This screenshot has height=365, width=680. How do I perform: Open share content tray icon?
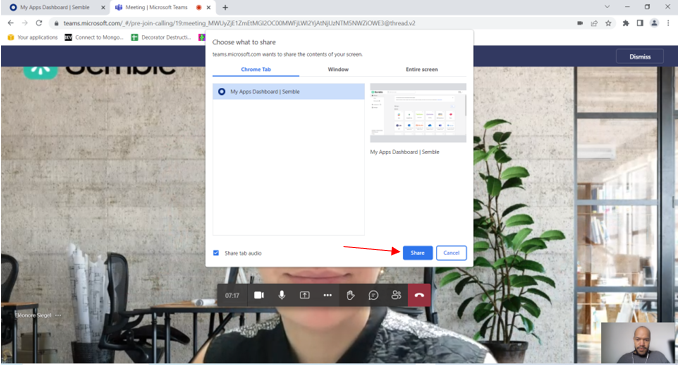305,295
